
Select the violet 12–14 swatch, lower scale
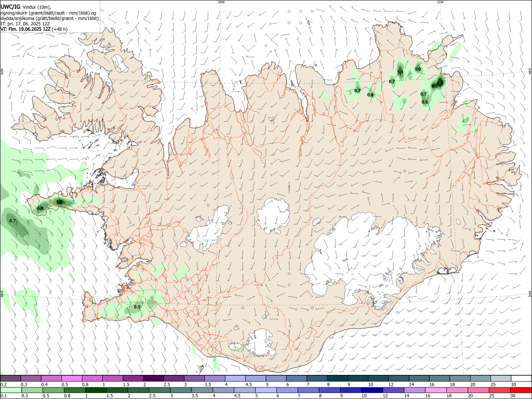pos(393,390)
